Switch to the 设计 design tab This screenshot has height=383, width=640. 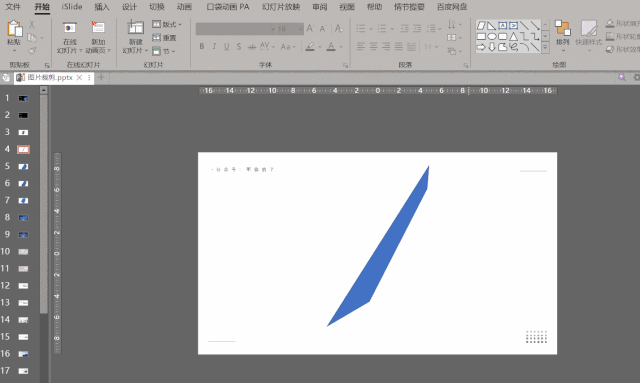point(129,7)
